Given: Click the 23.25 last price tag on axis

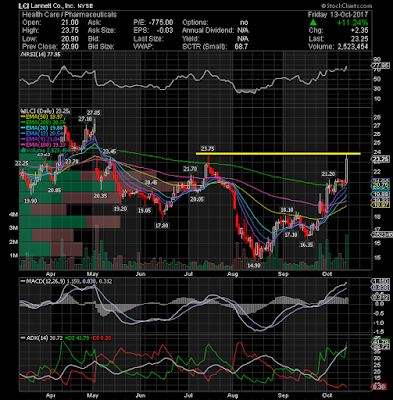Looking at the screenshot, I should (380, 160).
